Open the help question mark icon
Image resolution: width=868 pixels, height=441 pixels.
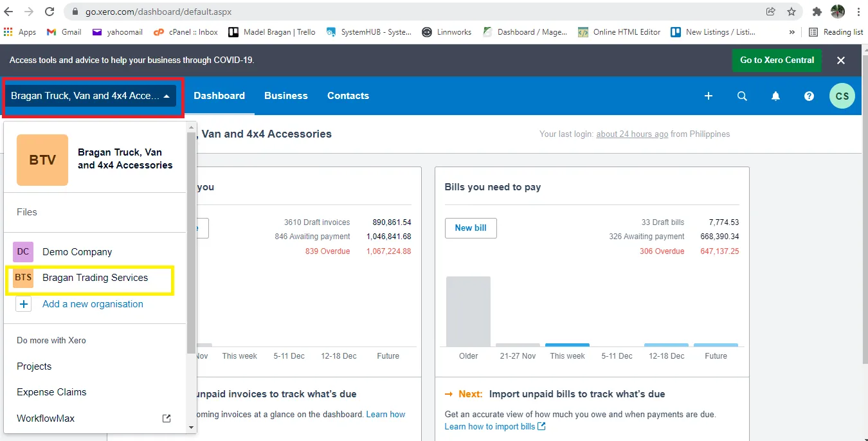(809, 96)
